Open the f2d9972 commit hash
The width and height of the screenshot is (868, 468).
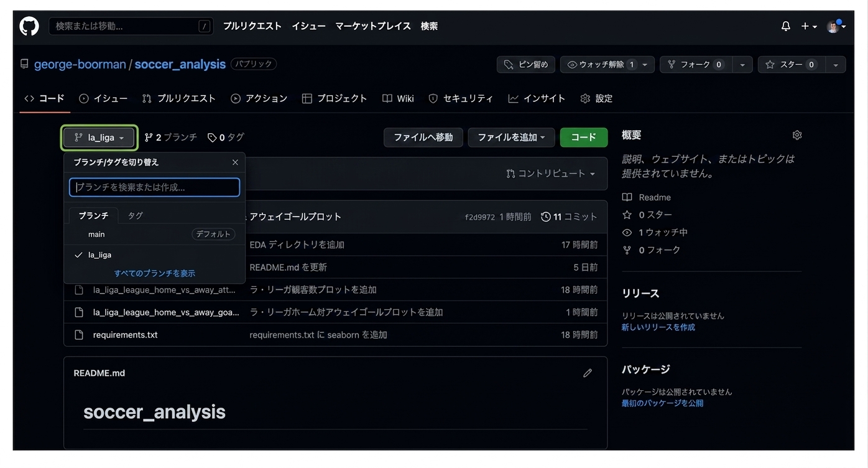480,217
